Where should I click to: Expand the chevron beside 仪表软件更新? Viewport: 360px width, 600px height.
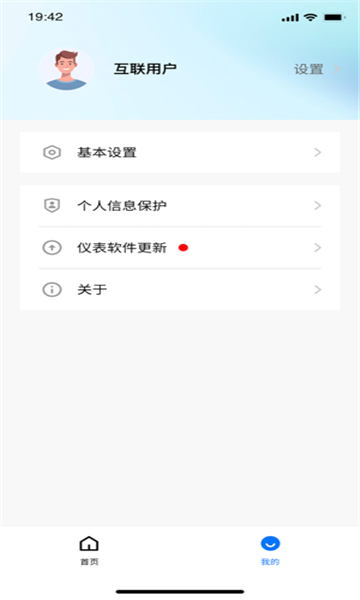[317, 248]
